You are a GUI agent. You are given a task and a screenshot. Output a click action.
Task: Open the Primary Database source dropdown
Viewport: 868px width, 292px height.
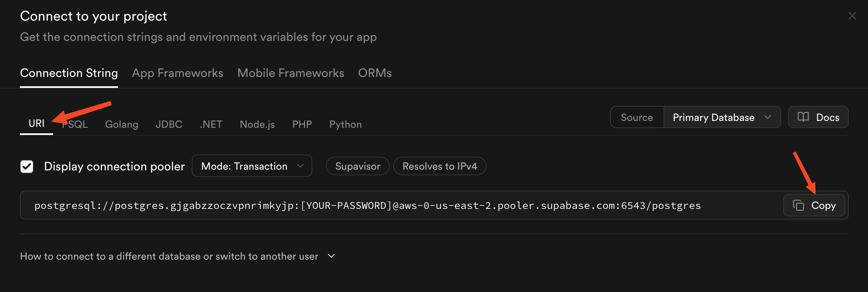[722, 117]
